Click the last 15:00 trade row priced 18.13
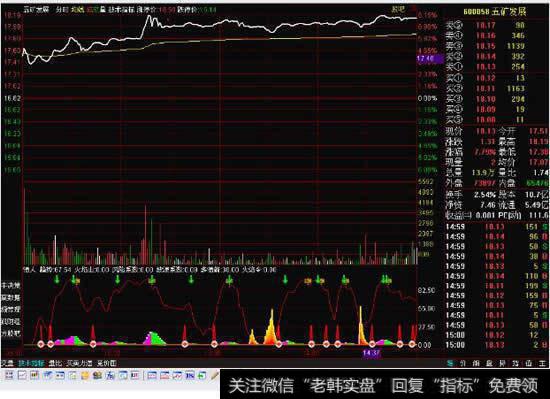 [x=496, y=345]
